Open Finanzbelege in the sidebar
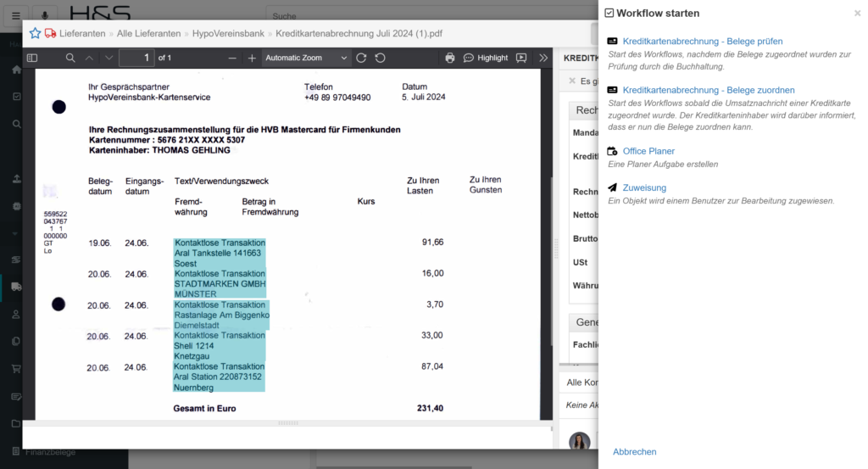868x469 pixels. 50,452
